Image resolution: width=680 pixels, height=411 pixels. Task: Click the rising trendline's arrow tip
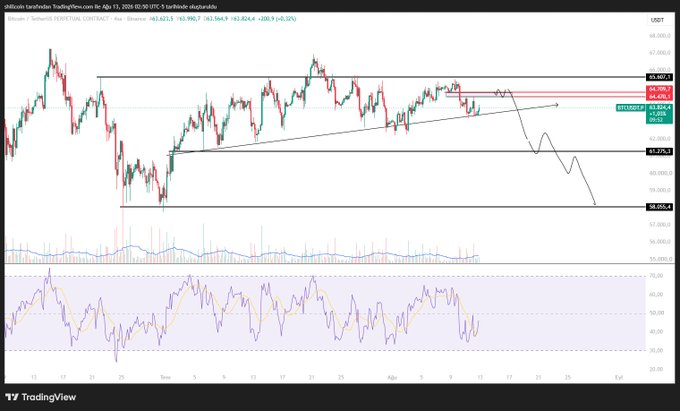pyautogui.click(x=556, y=105)
